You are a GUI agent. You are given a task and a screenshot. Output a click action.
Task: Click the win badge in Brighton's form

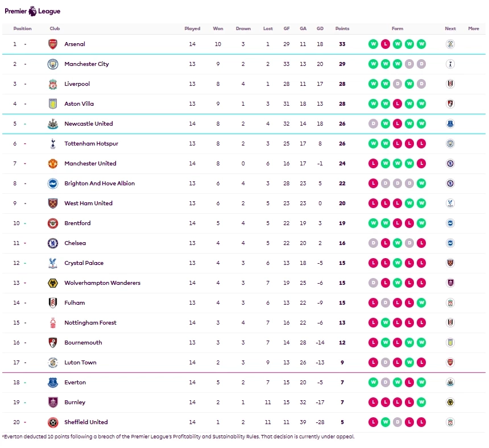pos(421,184)
